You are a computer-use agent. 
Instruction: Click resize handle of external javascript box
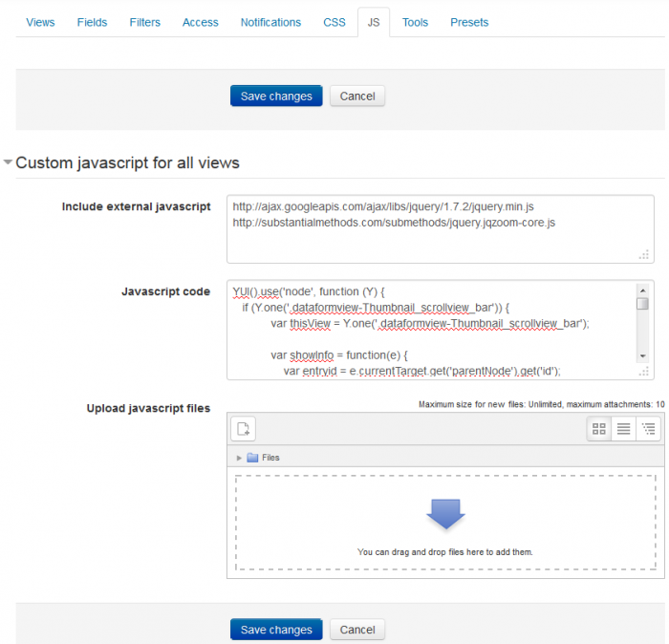[x=644, y=254]
